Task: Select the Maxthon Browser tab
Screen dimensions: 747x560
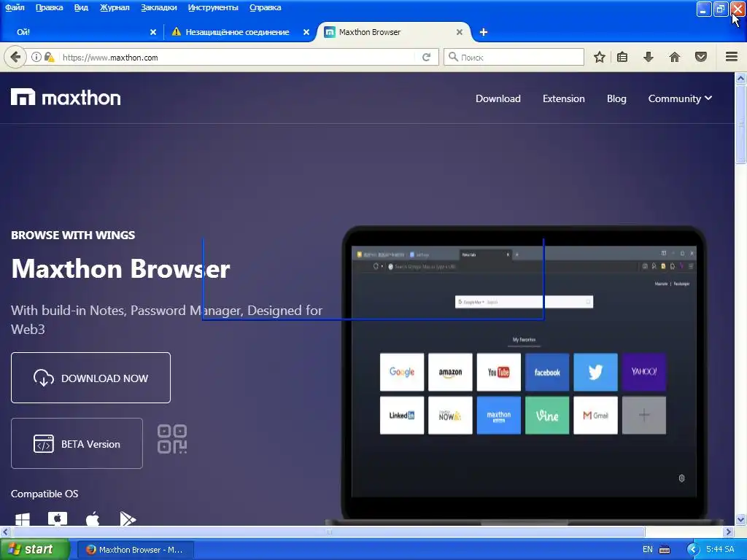Action: (x=393, y=32)
